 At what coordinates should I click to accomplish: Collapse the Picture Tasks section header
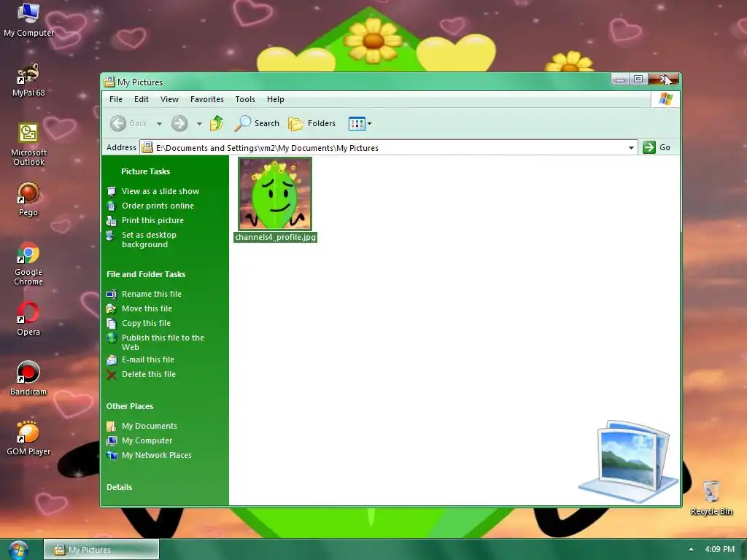[x=145, y=171]
